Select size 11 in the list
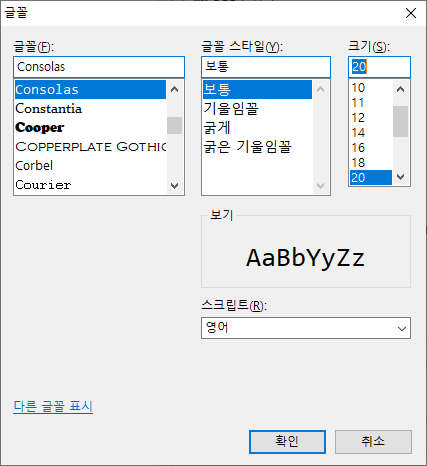This screenshot has width=427, height=466. coord(371,103)
